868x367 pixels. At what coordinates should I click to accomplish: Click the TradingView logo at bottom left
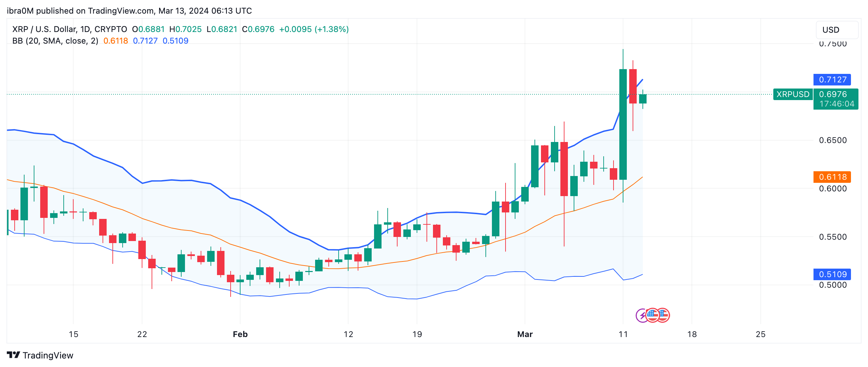tap(40, 355)
